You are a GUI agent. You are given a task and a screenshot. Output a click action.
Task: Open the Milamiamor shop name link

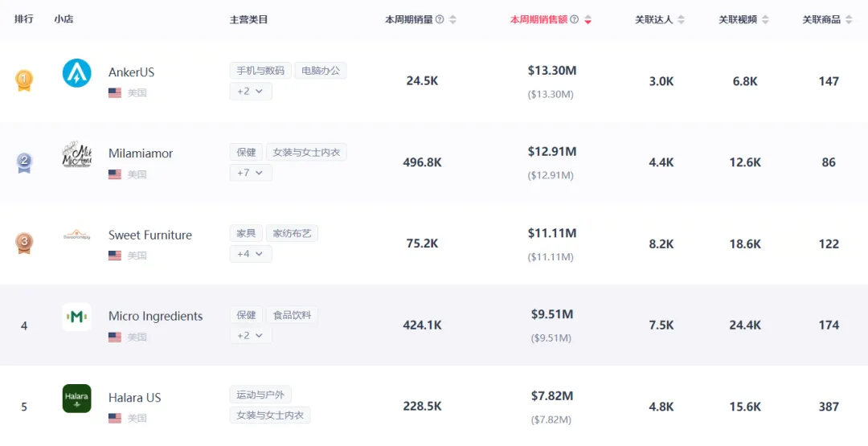(141, 153)
